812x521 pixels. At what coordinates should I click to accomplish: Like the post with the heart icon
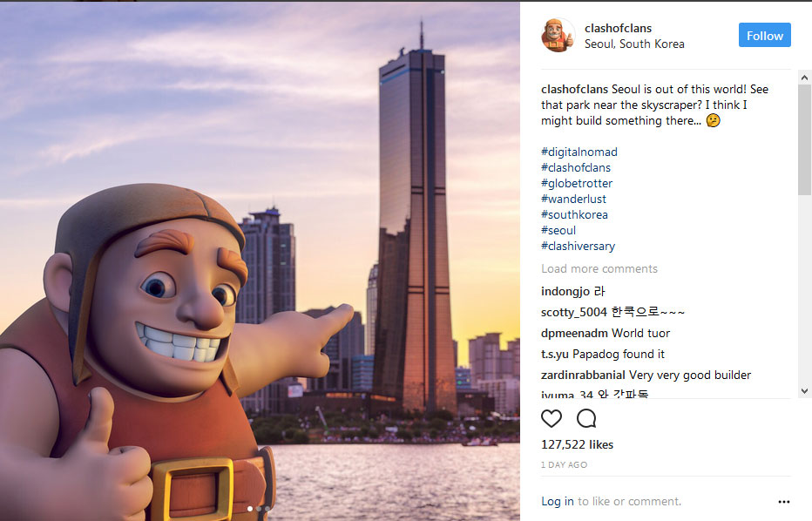point(551,418)
